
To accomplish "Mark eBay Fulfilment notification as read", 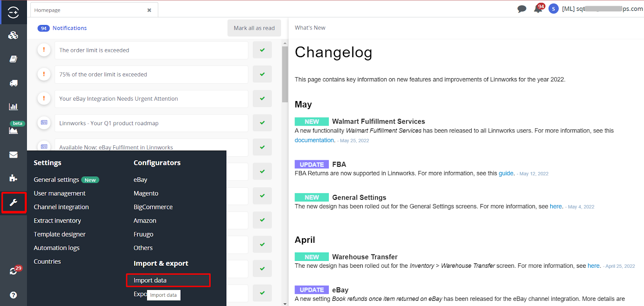I will click(262, 147).
